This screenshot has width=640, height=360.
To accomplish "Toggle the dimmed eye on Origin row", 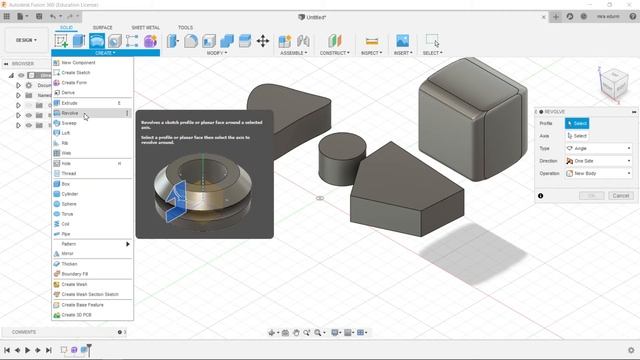I will [x=29, y=105].
